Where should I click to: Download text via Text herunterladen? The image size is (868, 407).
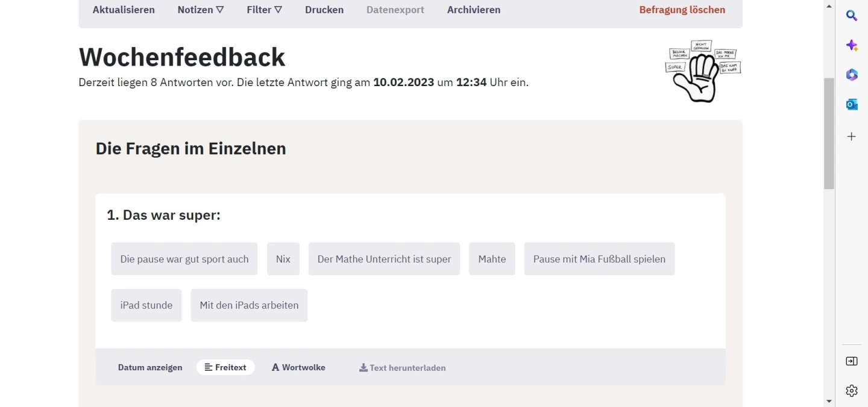click(402, 367)
